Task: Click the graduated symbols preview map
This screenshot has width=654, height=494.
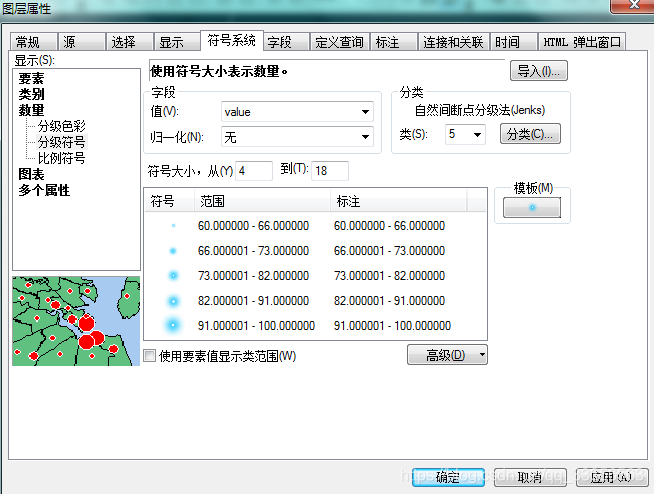Action: click(x=76, y=321)
